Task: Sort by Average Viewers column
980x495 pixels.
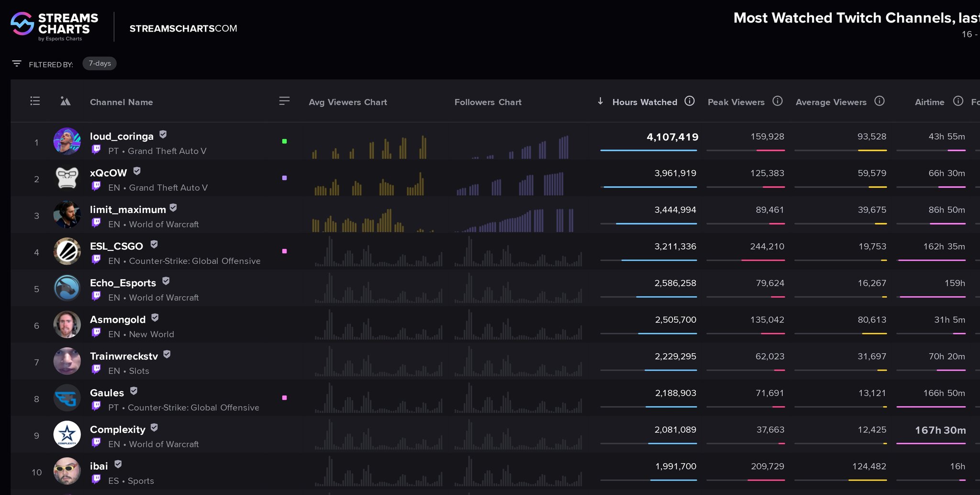Action: (831, 102)
